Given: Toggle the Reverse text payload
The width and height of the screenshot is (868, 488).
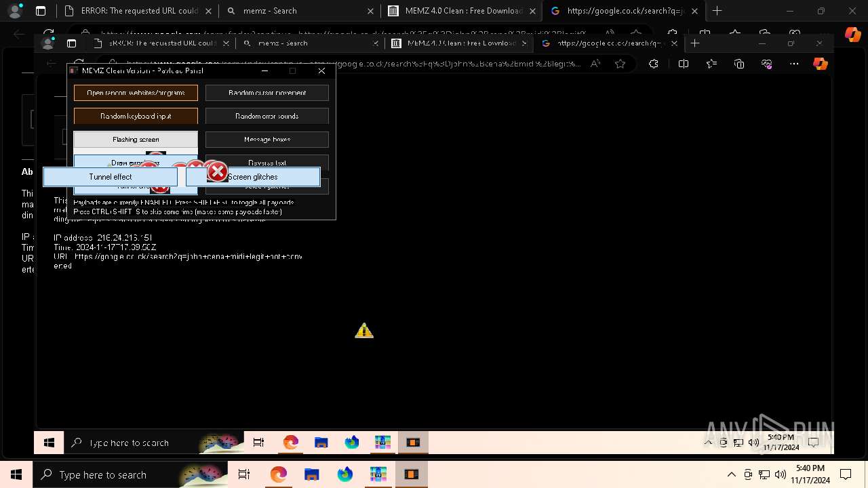Looking at the screenshot, I should [267, 161].
